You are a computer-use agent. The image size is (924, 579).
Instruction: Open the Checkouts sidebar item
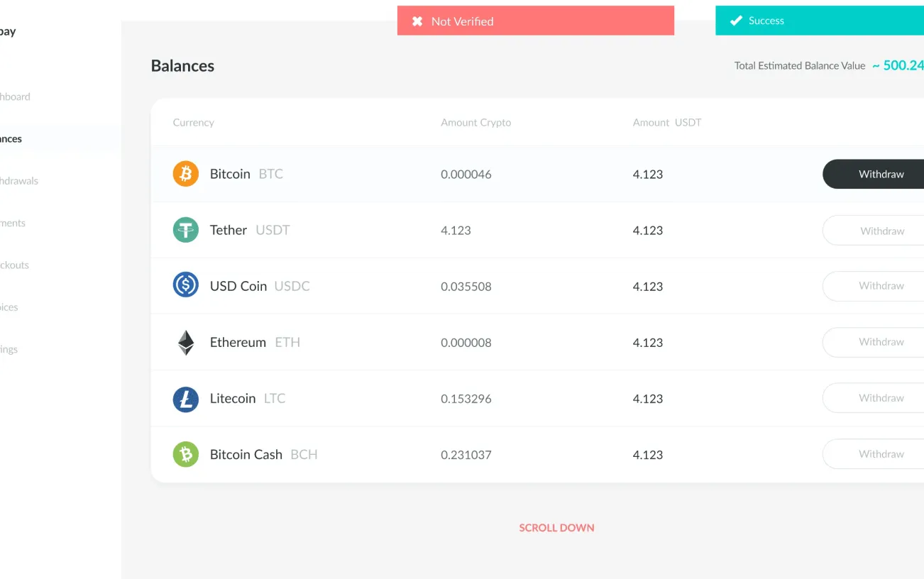14,265
